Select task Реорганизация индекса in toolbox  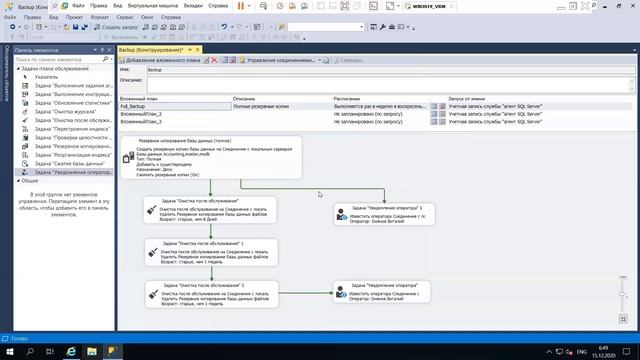pyautogui.click(x=64, y=155)
